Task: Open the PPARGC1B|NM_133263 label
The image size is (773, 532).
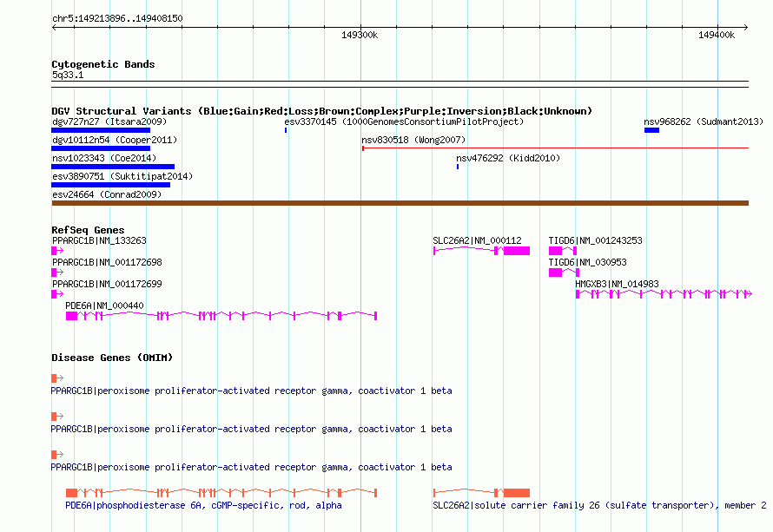Action: point(100,241)
